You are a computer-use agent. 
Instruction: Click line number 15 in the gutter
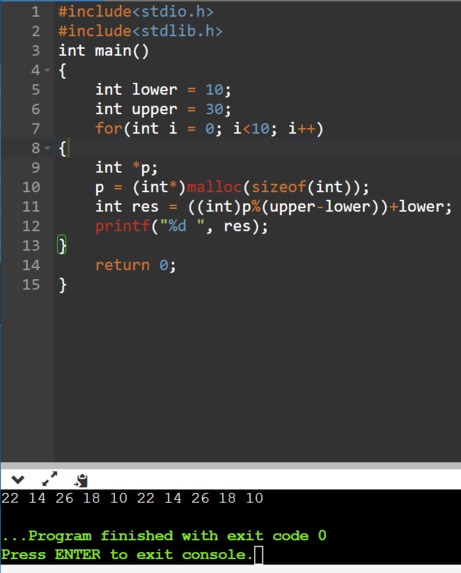31,284
